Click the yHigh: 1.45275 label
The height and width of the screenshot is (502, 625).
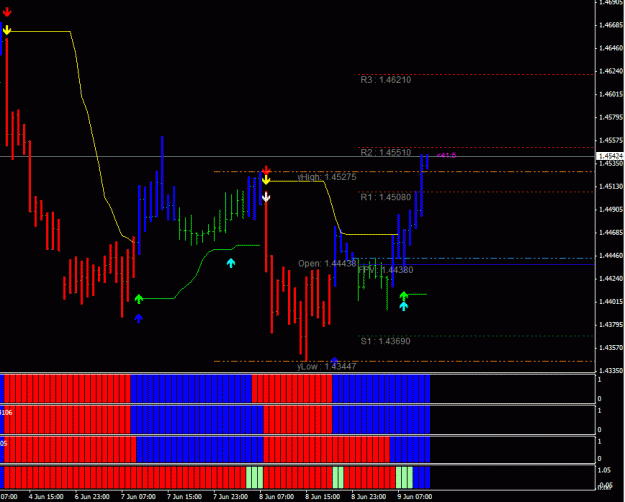327,177
